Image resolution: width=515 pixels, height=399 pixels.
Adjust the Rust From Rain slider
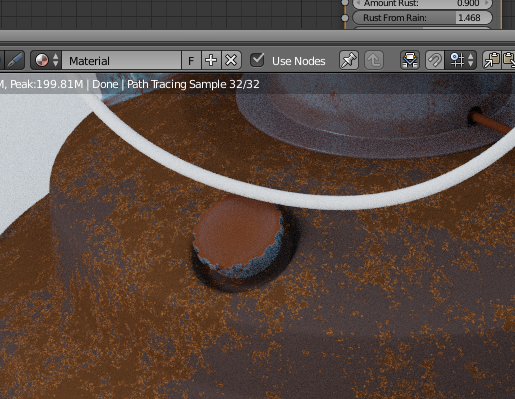click(422, 18)
